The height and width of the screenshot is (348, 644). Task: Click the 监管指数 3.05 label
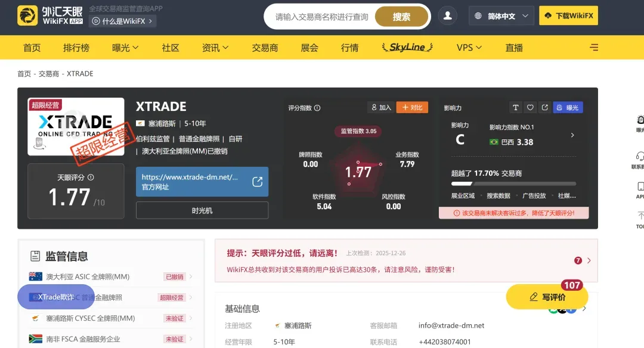(358, 131)
